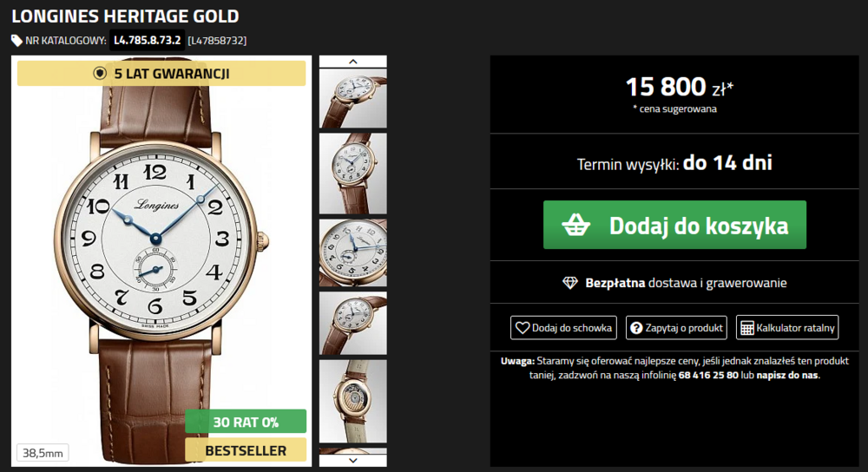The image size is (868, 472).
Task: Select the first angled watch thumbnail
Action: tap(353, 99)
